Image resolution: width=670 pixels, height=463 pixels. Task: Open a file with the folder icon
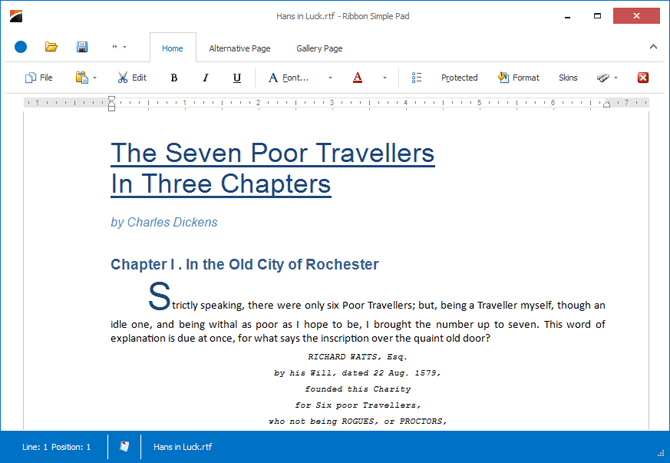tap(51, 47)
